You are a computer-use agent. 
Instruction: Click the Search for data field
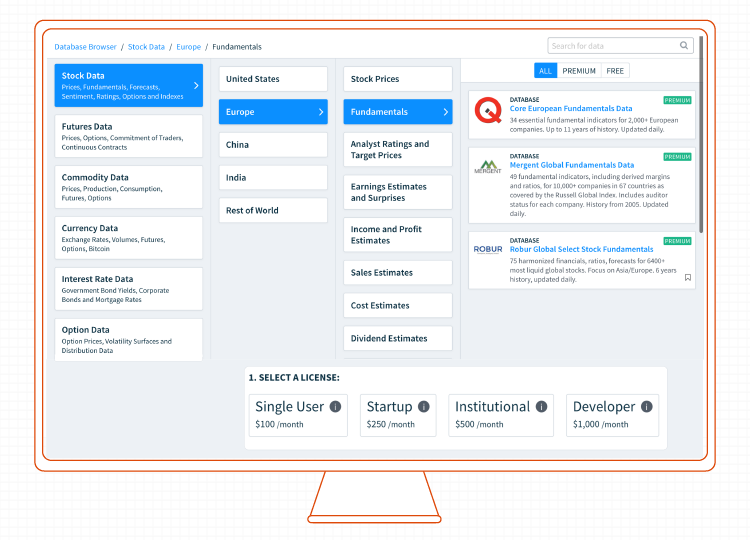[x=620, y=45]
